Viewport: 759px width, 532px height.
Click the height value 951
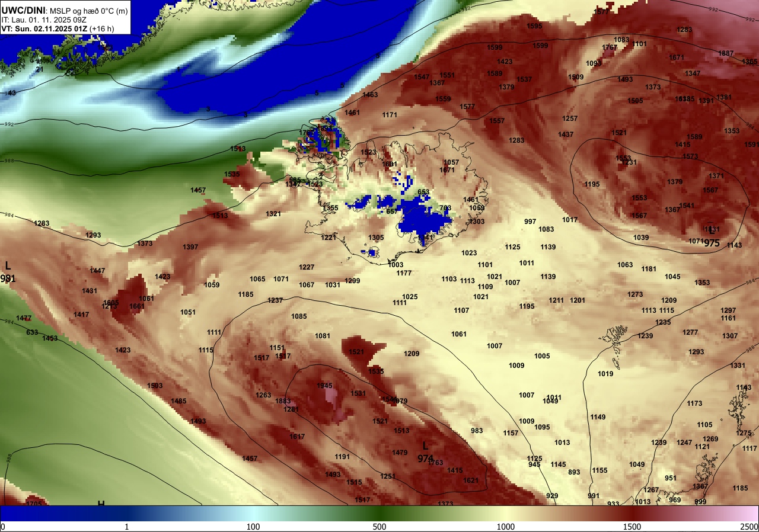point(671,478)
